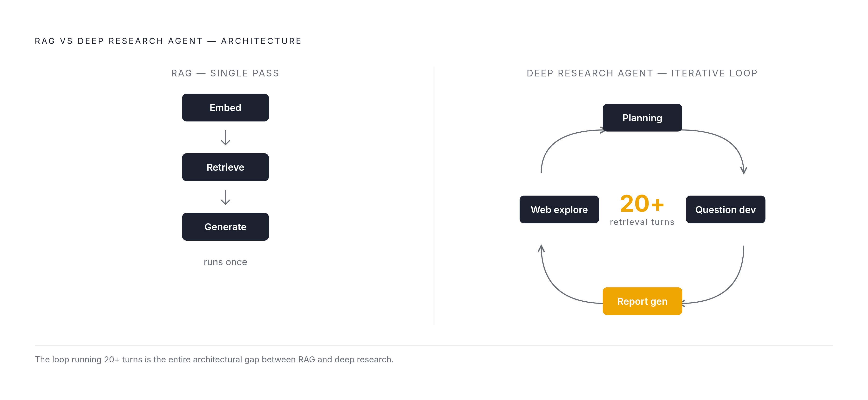
Task: Click the orange Report gen node
Action: click(x=642, y=301)
